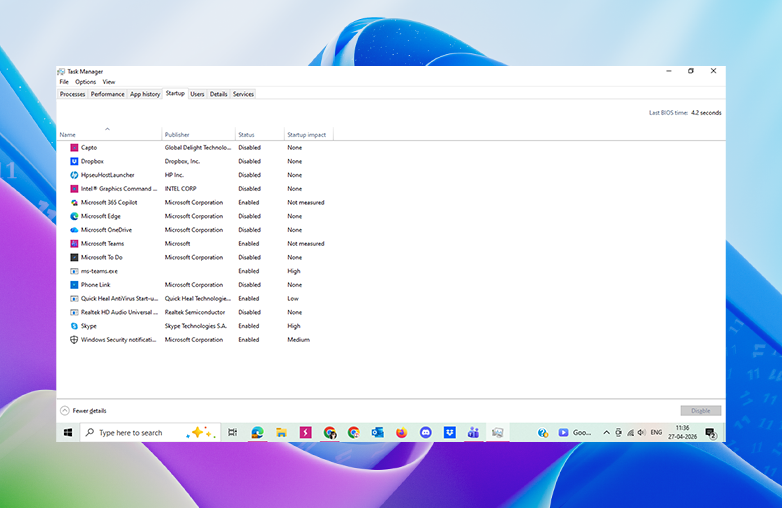Click the Intel Graphics Command icon
Viewport: 782px width, 508px height.
(74, 189)
